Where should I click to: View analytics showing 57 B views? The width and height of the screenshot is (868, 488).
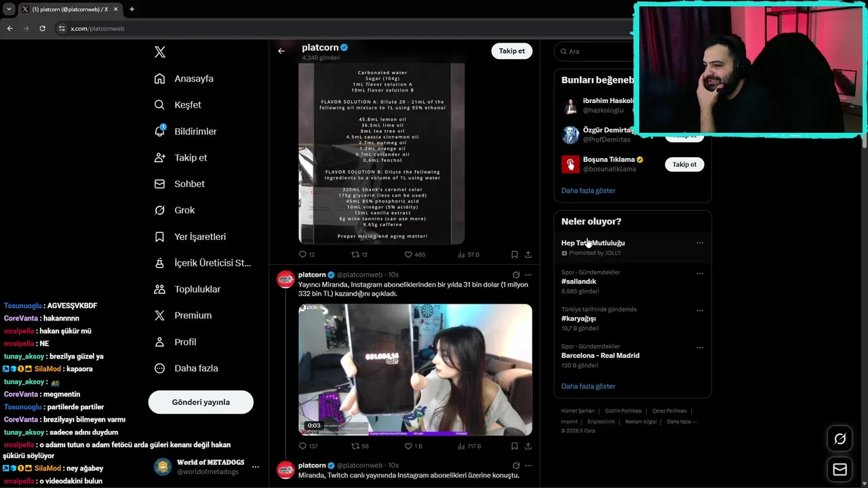[469, 255]
